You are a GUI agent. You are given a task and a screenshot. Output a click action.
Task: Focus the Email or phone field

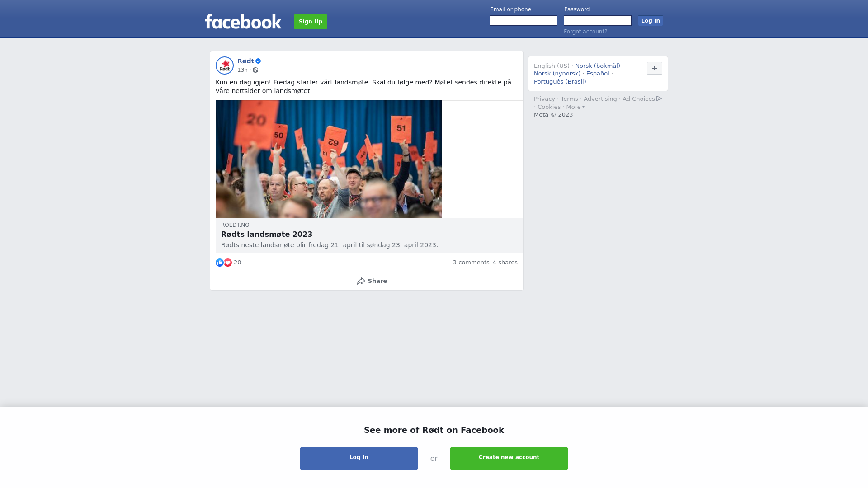[524, 21]
